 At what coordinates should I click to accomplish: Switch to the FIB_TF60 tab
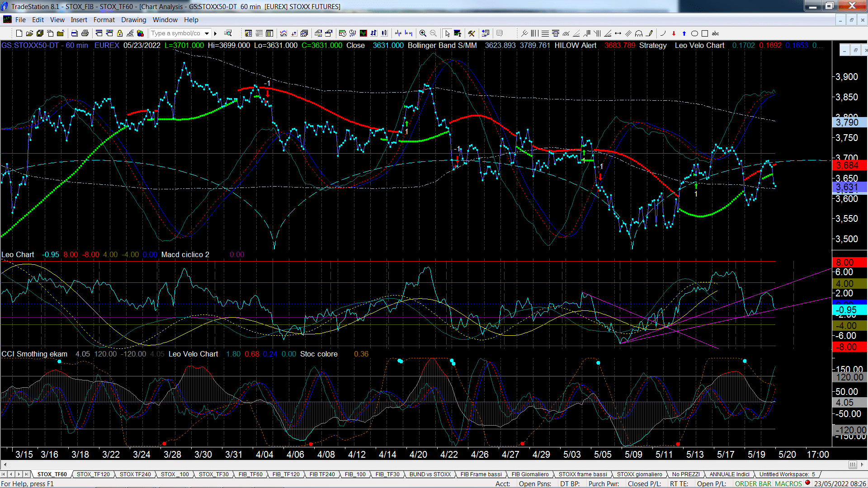(250, 474)
